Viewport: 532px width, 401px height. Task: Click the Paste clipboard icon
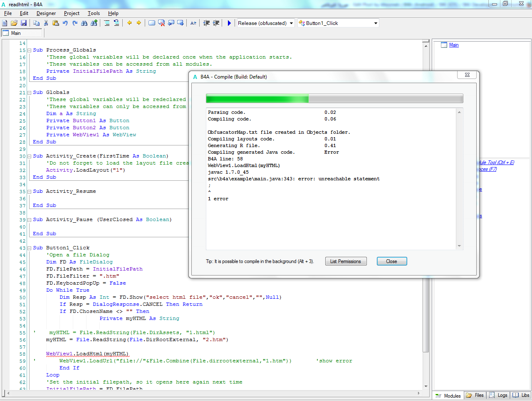[x=56, y=23]
